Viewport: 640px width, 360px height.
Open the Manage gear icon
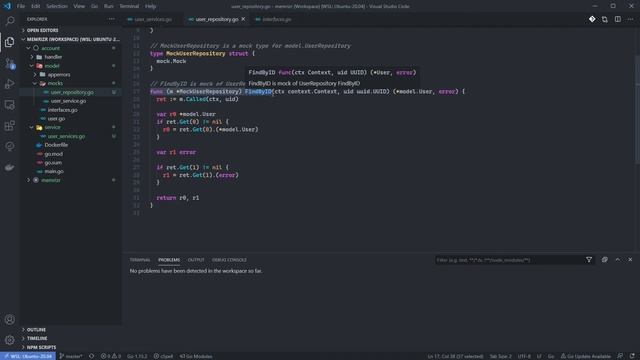tap(10, 340)
